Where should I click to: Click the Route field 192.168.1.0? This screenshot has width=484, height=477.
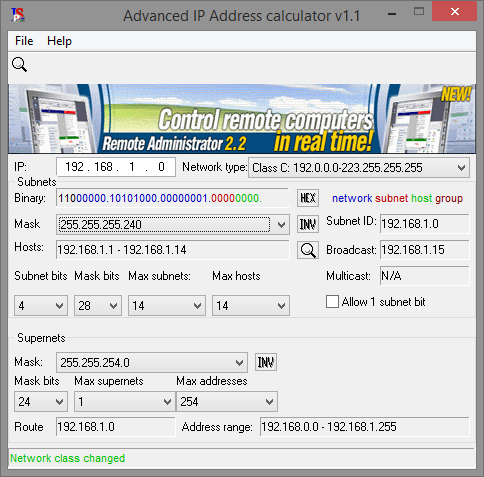click(x=115, y=427)
